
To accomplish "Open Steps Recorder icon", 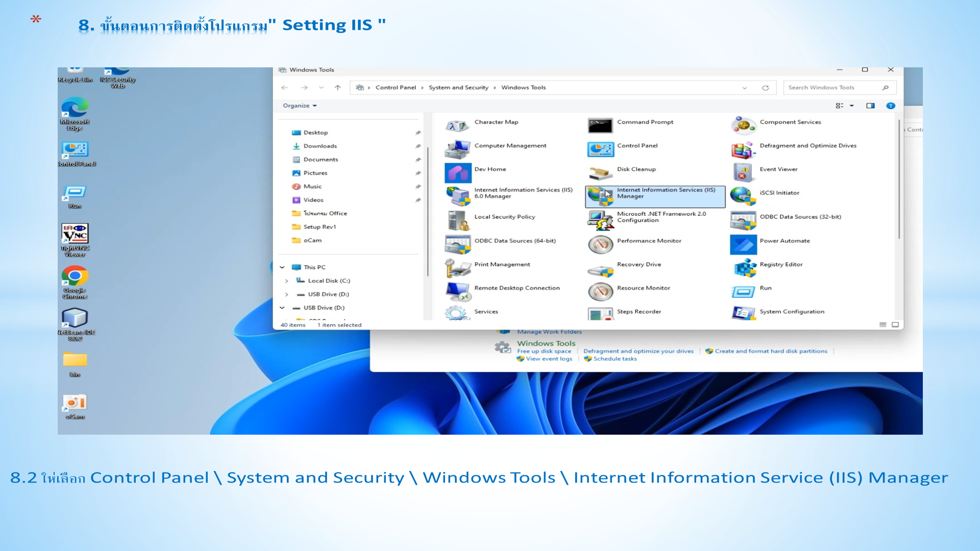I will [x=600, y=313].
